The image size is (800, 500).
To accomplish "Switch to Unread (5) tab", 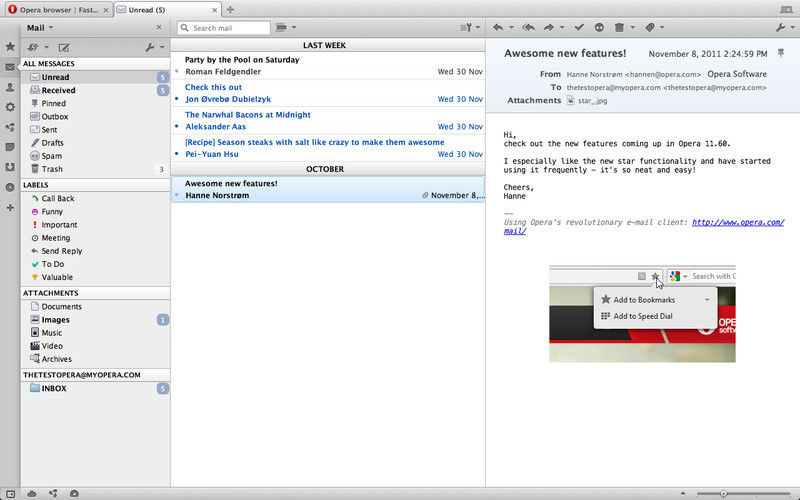I will 168,10.
